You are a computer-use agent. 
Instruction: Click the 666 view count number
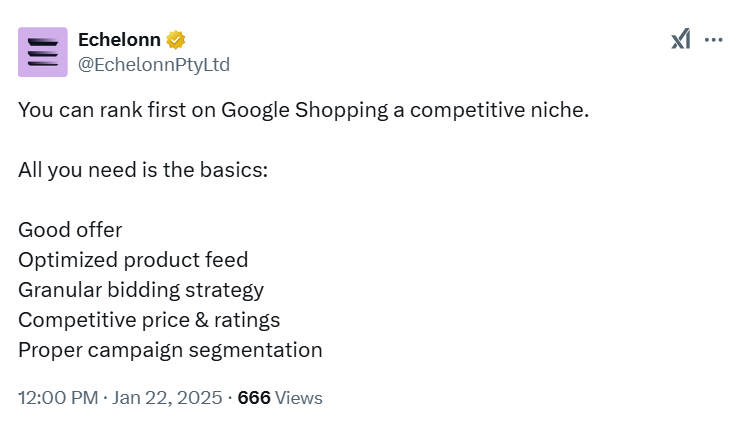pyautogui.click(x=254, y=397)
